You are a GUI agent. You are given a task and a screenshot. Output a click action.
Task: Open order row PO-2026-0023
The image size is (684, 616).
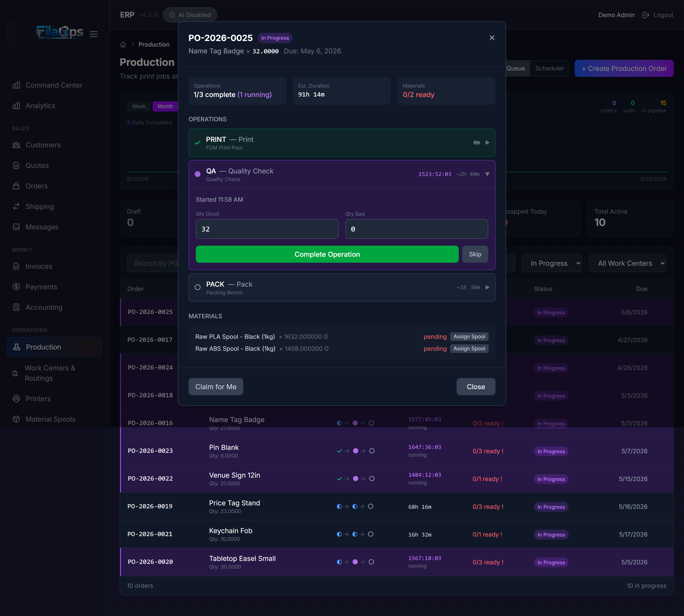click(x=397, y=451)
